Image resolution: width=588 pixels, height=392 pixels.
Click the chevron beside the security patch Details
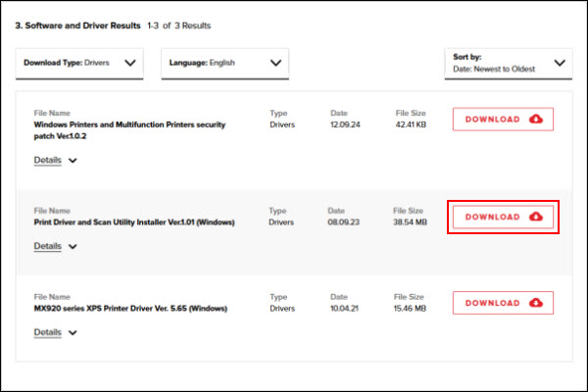(73, 161)
